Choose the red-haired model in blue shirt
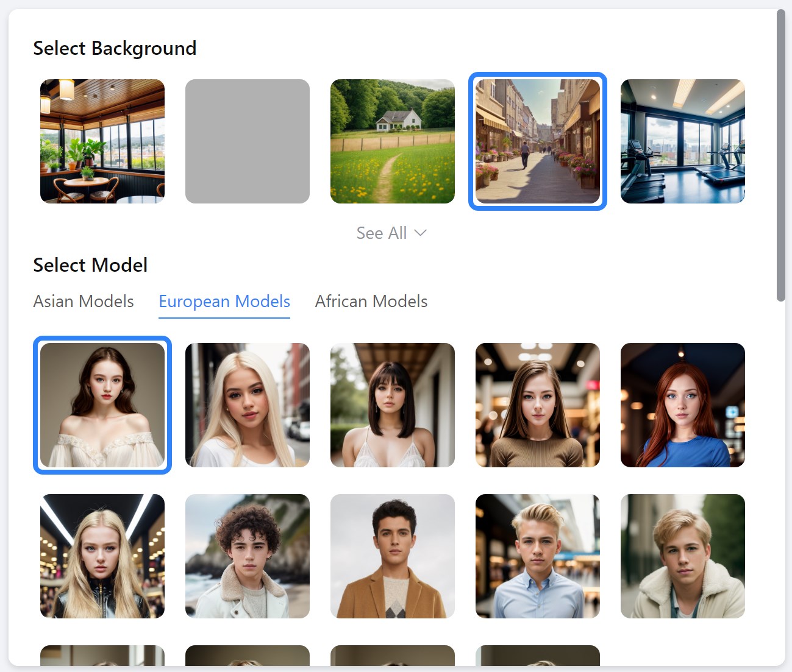 (683, 405)
